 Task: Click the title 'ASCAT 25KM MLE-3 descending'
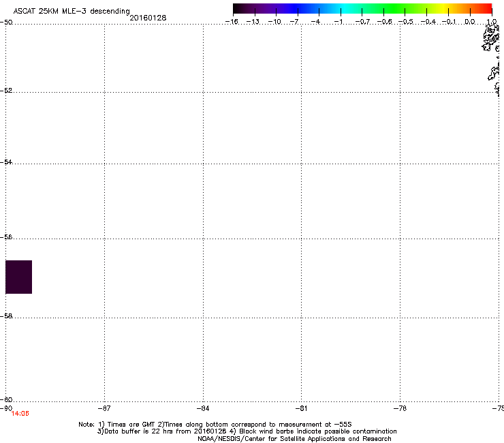72,11
